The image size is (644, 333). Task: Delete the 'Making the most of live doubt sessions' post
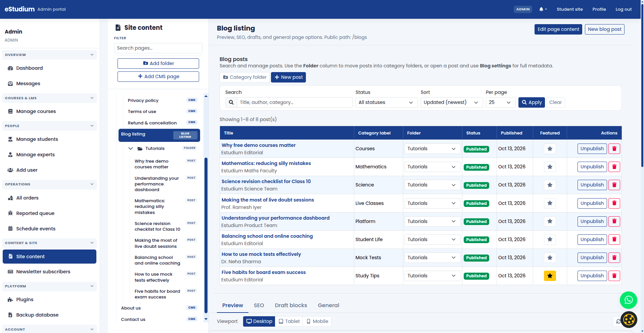[x=614, y=203]
